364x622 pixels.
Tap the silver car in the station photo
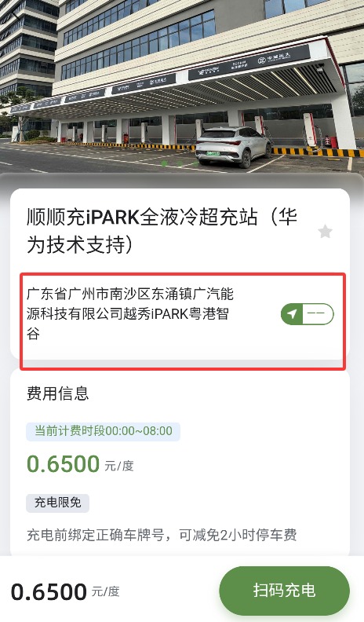pyautogui.click(x=233, y=147)
